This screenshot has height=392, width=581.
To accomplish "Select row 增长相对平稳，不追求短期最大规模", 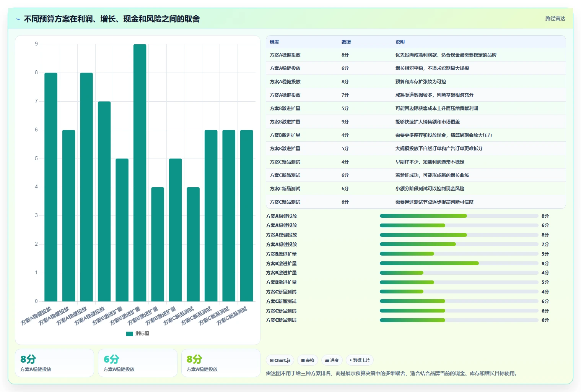I will pyautogui.click(x=416, y=68).
